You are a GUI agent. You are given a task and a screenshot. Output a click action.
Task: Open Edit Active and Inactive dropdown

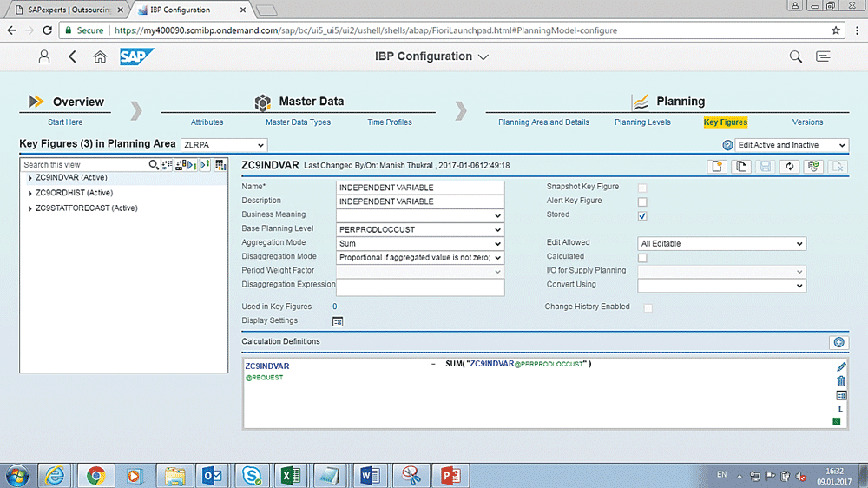pyautogui.click(x=792, y=145)
